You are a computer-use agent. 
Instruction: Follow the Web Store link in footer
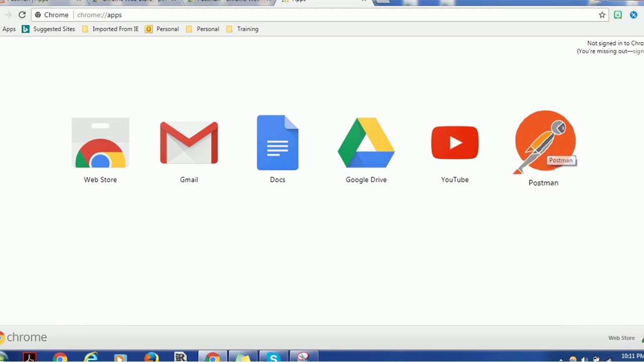pyautogui.click(x=621, y=338)
